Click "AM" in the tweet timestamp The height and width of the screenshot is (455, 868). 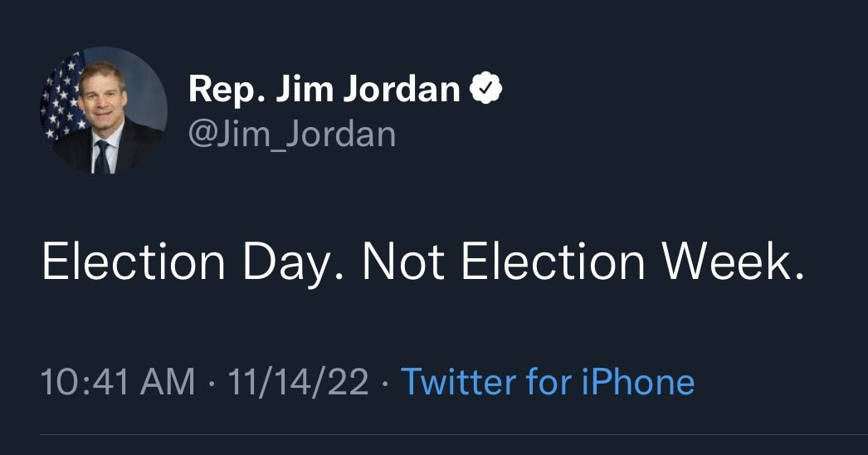point(168,382)
